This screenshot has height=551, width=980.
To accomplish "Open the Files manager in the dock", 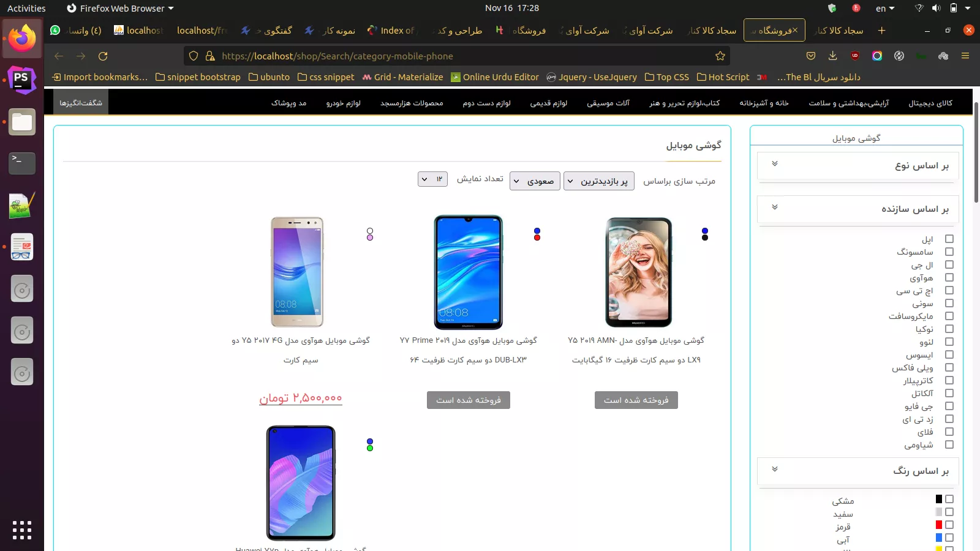I will point(22,122).
